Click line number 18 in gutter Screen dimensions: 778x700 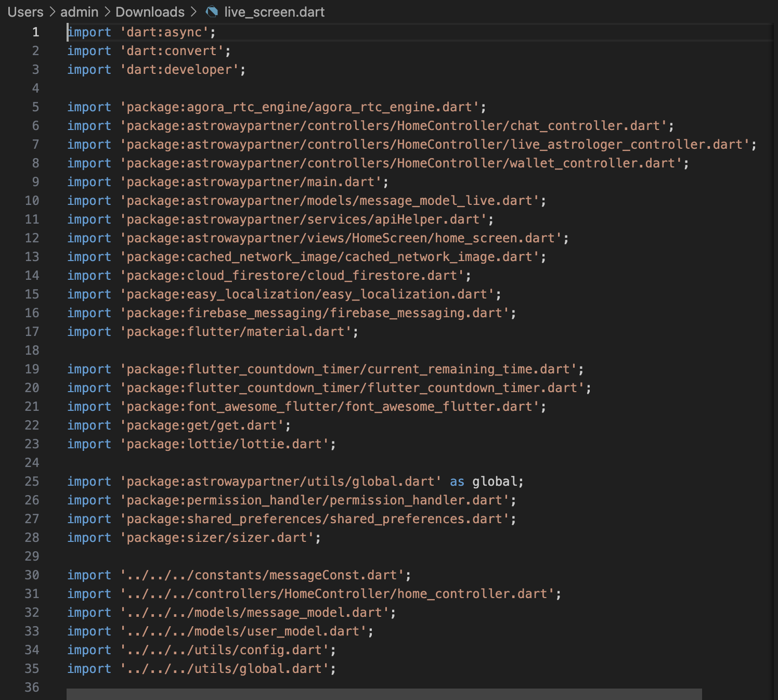tap(32, 351)
